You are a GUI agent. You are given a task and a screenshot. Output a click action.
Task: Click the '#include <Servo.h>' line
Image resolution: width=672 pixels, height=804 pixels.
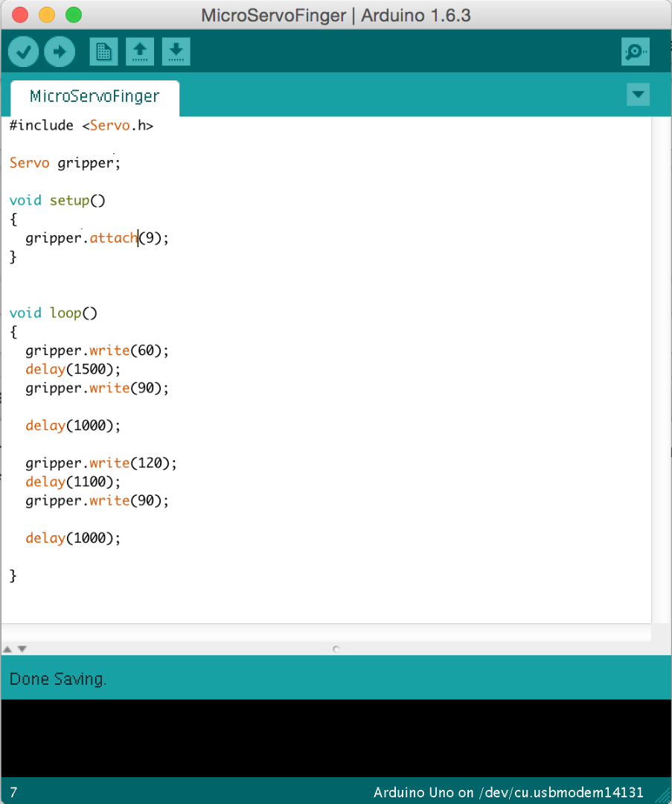[x=82, y=126]
